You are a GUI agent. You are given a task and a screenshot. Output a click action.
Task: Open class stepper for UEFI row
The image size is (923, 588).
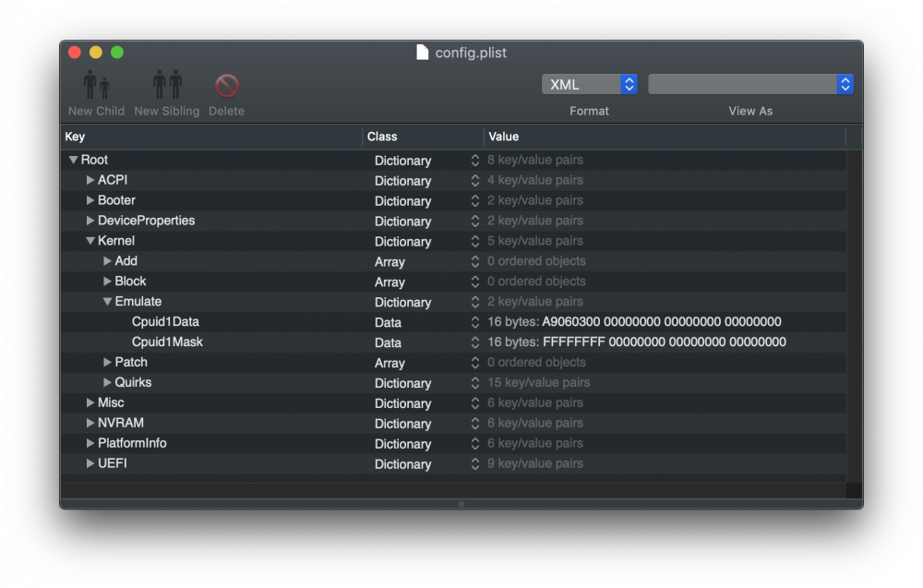(x=475, y=463)
